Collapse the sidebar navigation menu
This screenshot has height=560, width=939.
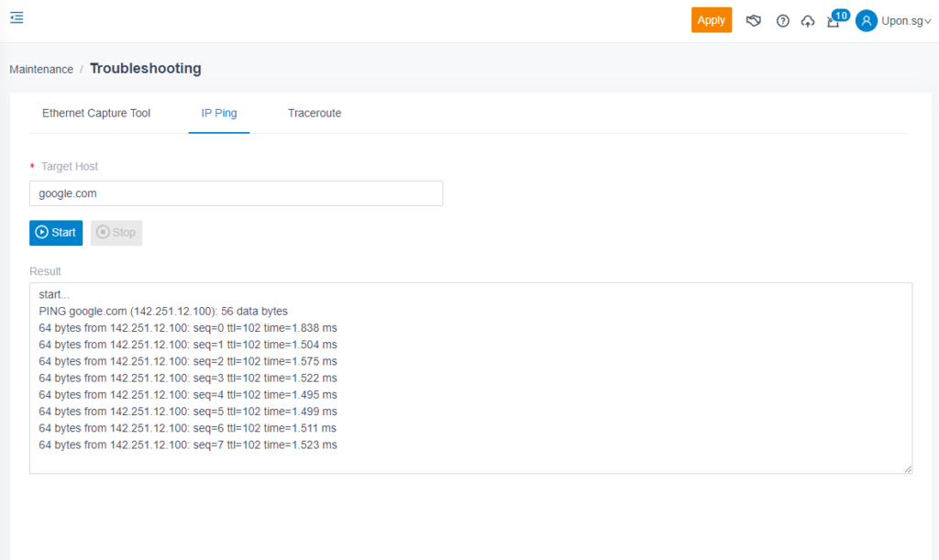[x=17, y=16]
